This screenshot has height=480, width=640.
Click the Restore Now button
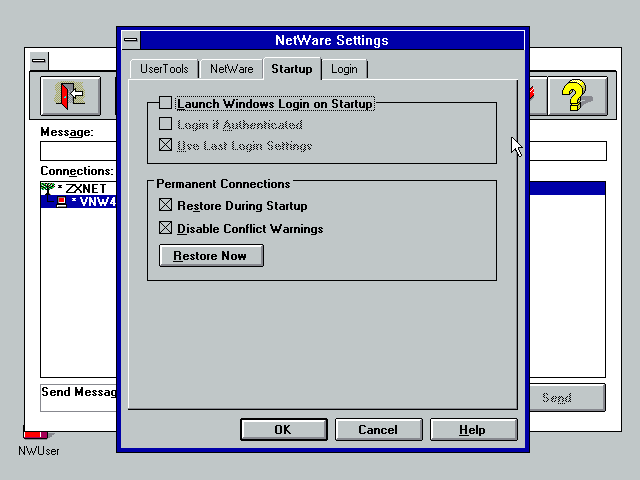pos(211,256)
